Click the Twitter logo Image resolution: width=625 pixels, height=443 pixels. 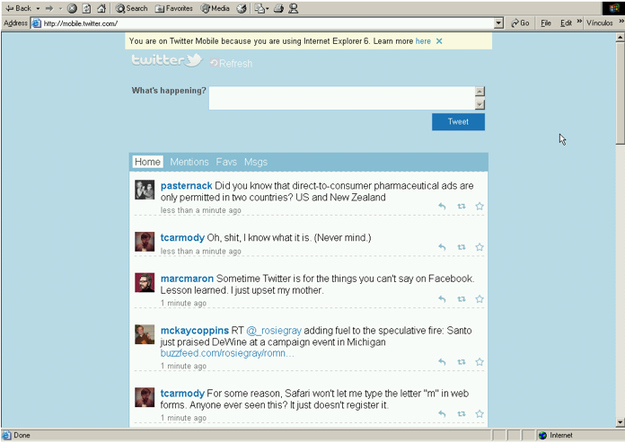167,60
